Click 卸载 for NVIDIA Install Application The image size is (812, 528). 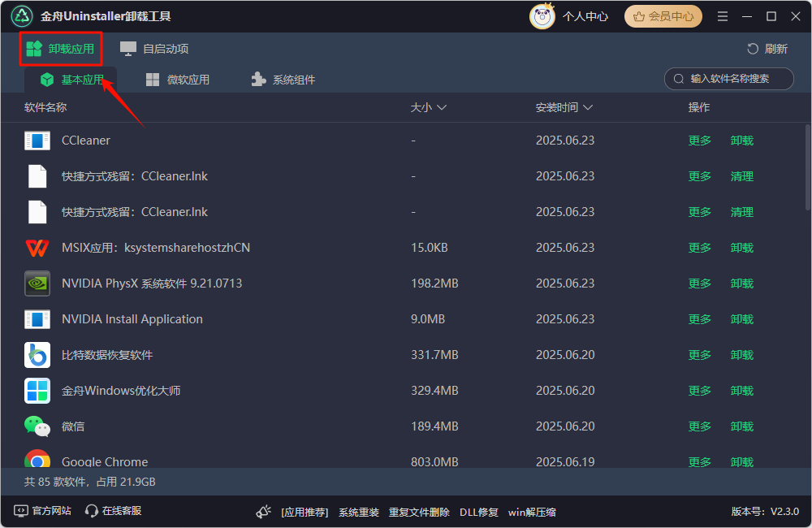(x=741, y=319)
